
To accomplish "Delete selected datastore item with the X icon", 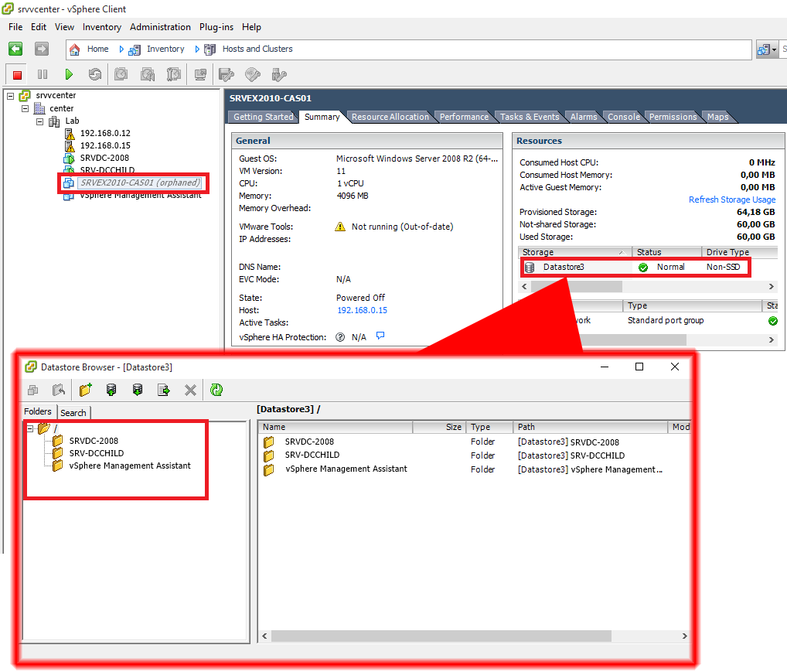I will pos(189,390).
